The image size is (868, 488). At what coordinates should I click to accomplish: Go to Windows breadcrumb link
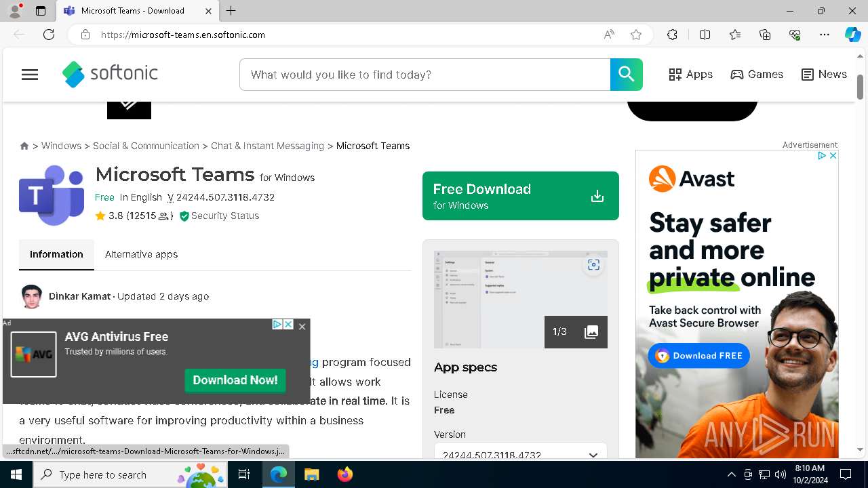coord(61,146)
